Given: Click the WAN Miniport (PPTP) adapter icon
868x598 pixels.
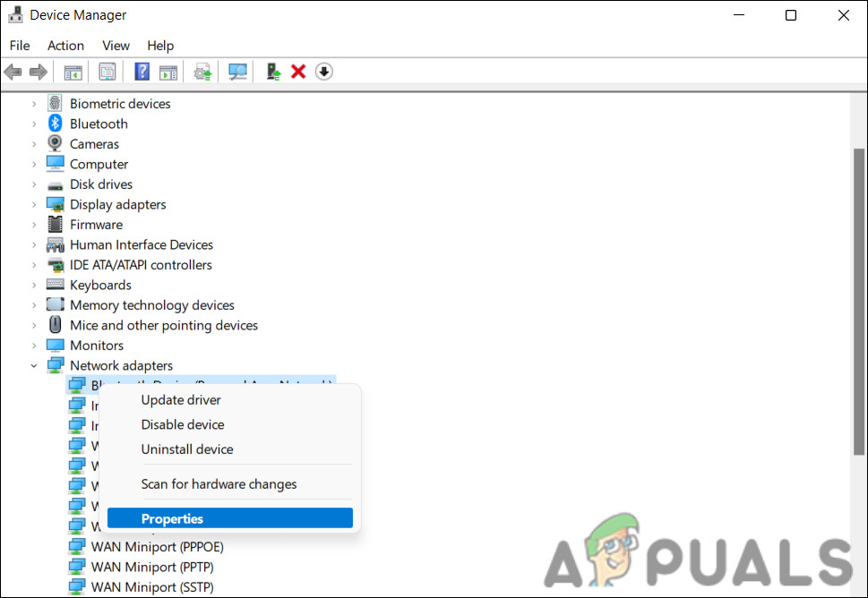Looking at the screenshot, I should 76,567.
